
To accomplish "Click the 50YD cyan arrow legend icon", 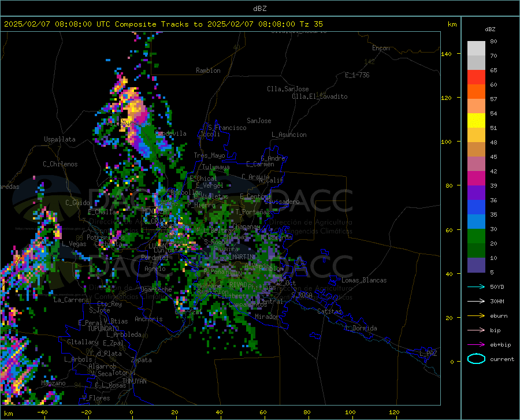I will [476, 287].
